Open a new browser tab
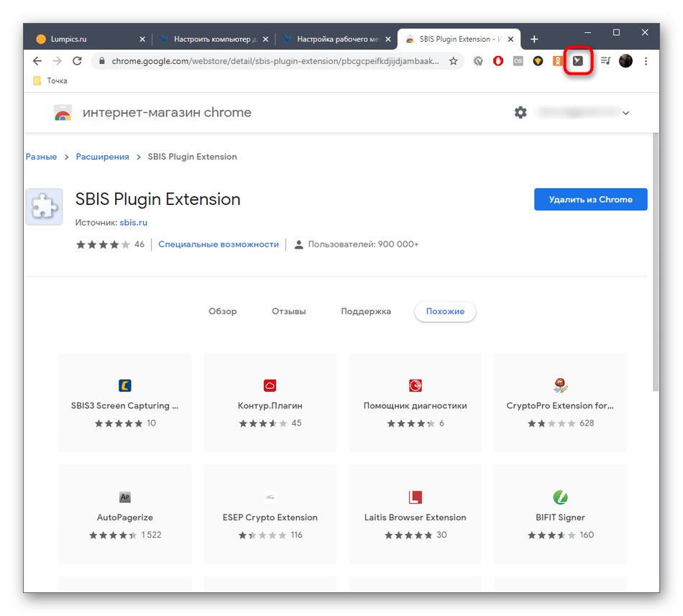The width and height of the screenshot is (683, 616). coord(534,40)
